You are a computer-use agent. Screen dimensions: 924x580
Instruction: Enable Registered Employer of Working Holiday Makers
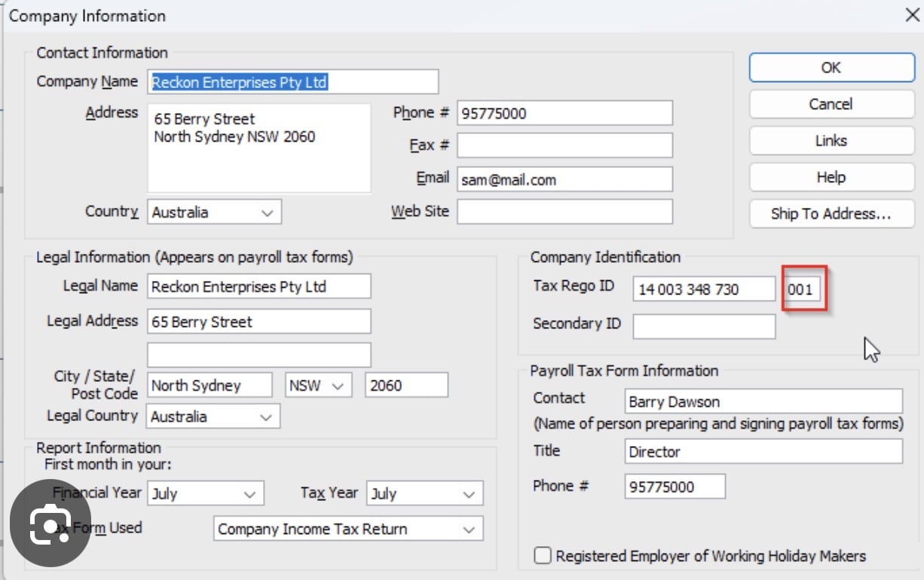(x=542, y=556)
